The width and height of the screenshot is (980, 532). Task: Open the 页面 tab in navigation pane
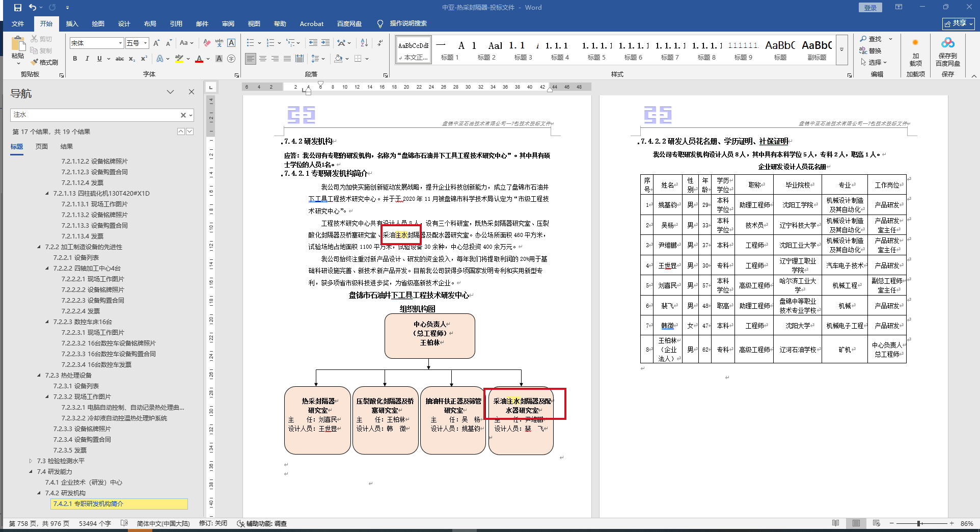pyautogui.click(x=42, y=147)
